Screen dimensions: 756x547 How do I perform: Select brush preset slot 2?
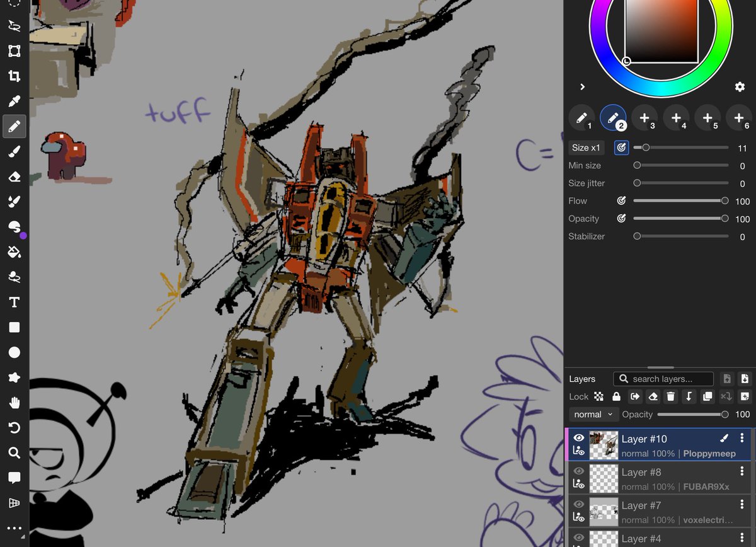point(613,118)
